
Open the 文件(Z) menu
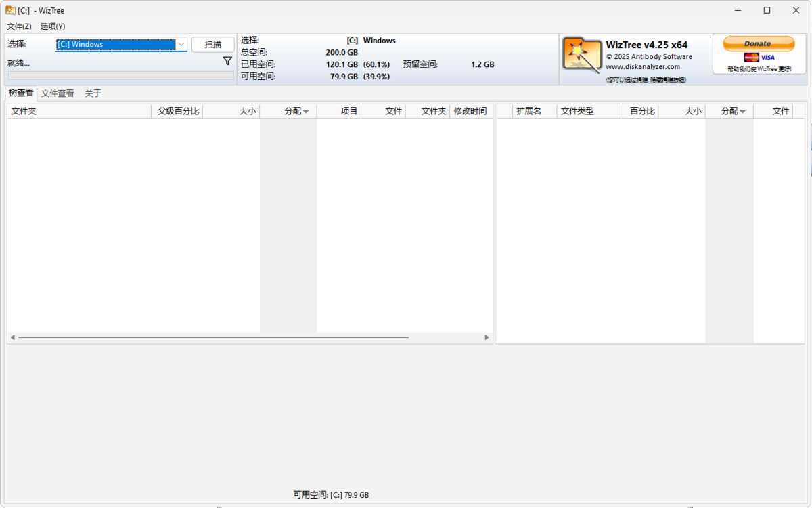point(19,26)
